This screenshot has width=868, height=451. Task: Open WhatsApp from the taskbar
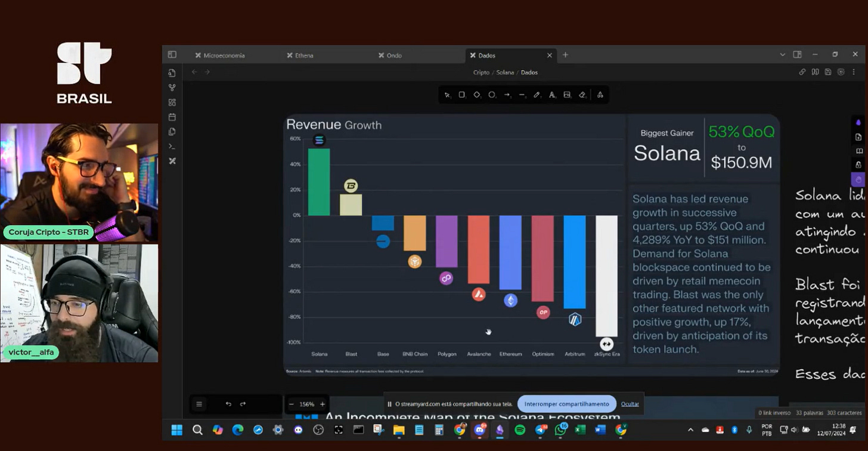point(560,430)
